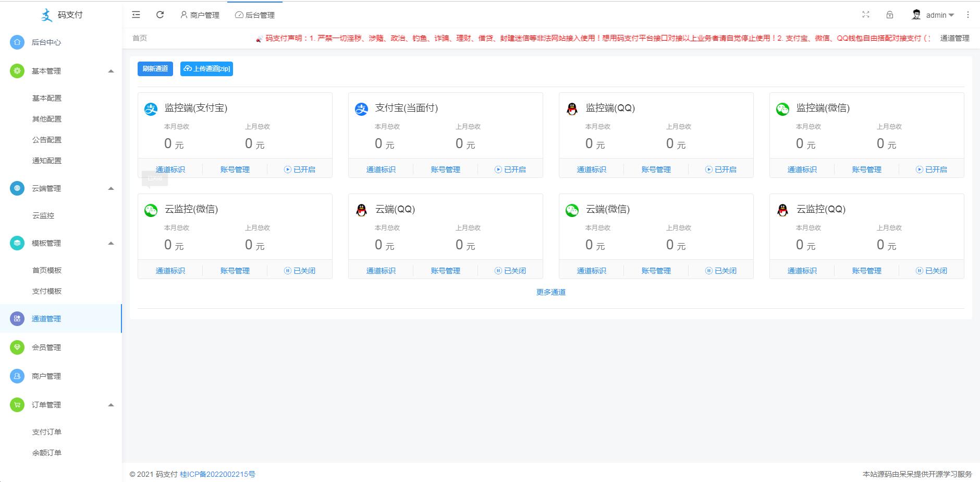Viewport: 980px width, 482px height.
Task: Click the 会员管理 diamond icon
Action: point(17,347)
